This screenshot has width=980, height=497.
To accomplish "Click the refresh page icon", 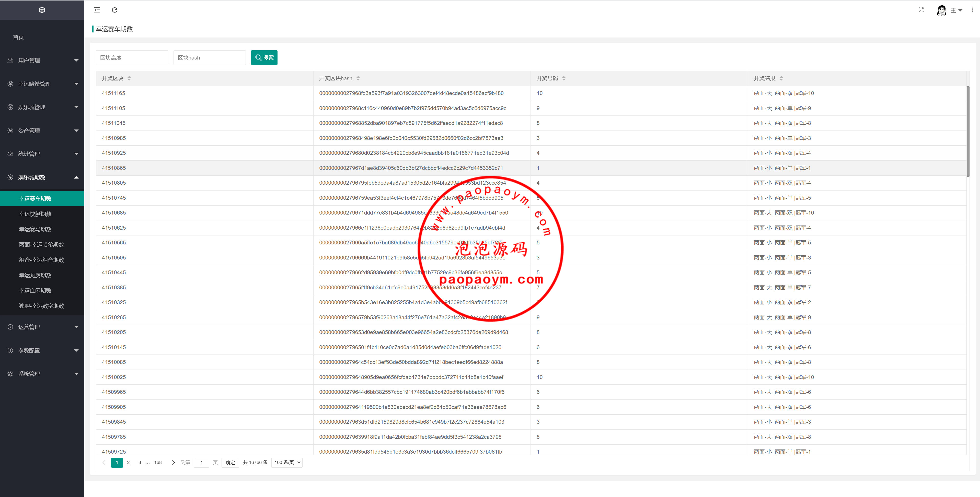I will (x=114, y=10).
